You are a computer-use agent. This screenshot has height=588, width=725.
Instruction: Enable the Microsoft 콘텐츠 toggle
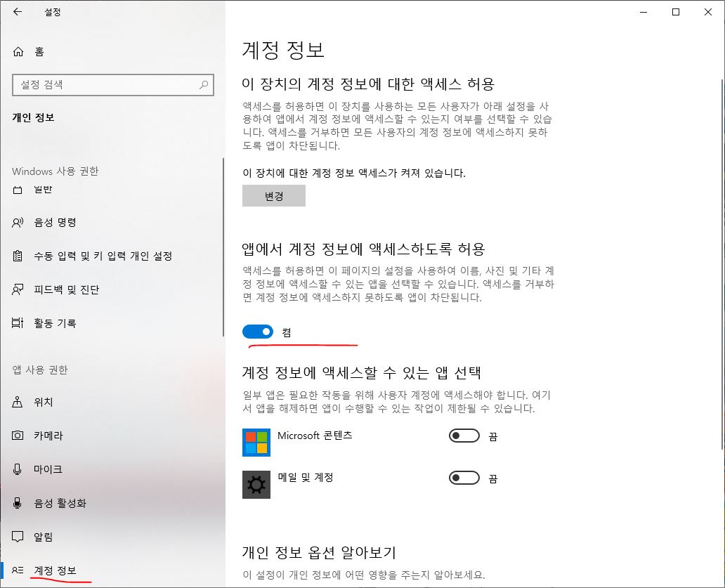coord(464,436)
